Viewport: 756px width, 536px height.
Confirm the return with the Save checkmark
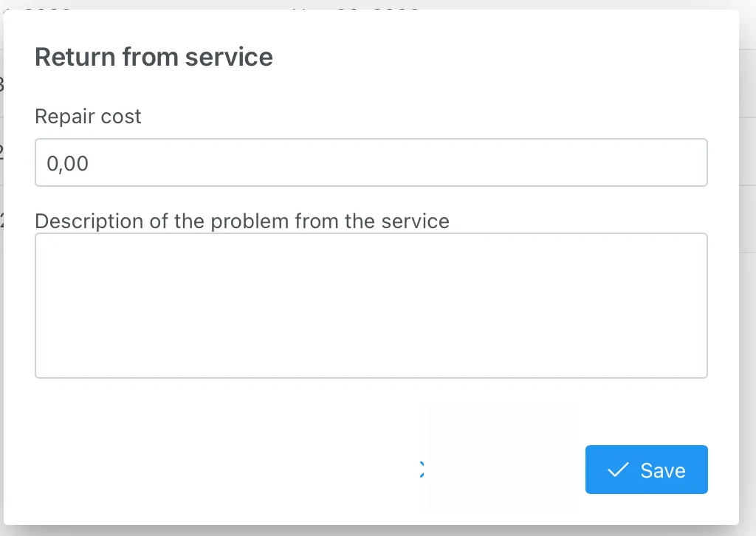tap(617, 470)
